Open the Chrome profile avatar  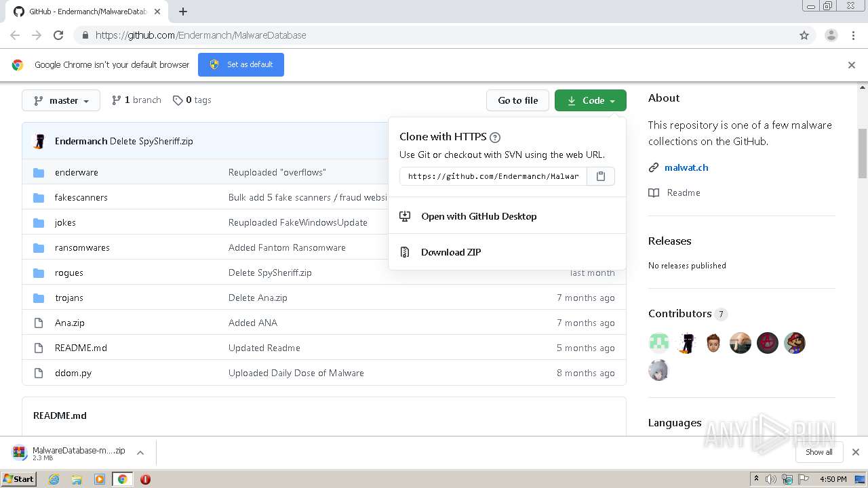pyautogui.click(x=831, y=35)
